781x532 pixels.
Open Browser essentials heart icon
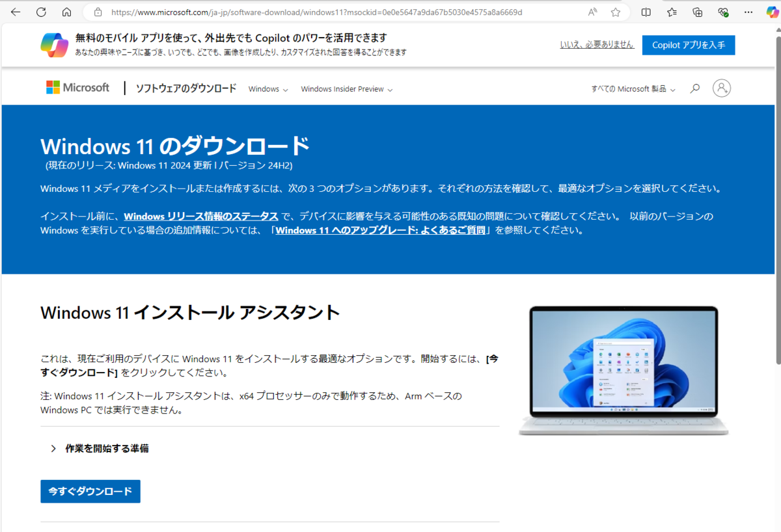[x=723, y=12]
